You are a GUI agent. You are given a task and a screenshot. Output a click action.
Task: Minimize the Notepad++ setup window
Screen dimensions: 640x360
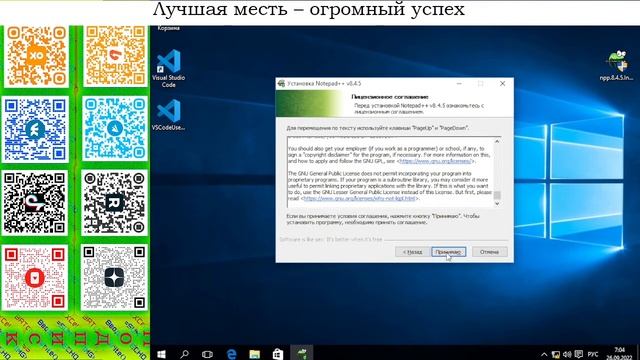459,84
